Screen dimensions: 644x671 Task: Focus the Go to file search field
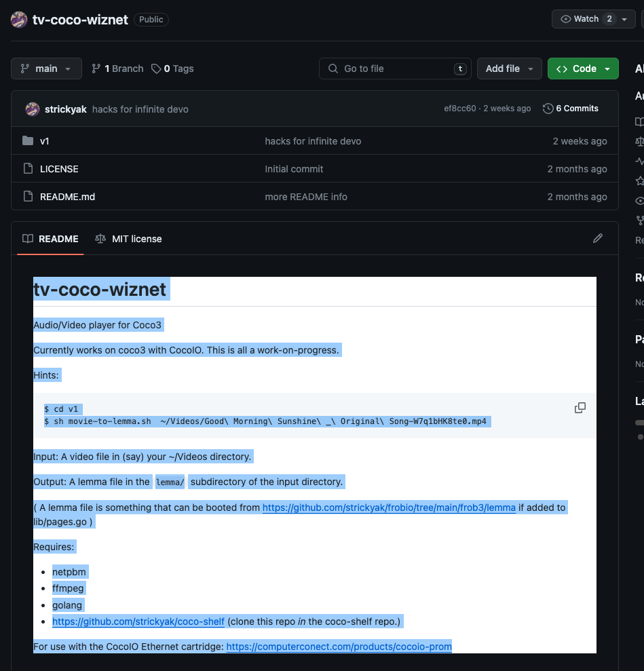point(395,69)
